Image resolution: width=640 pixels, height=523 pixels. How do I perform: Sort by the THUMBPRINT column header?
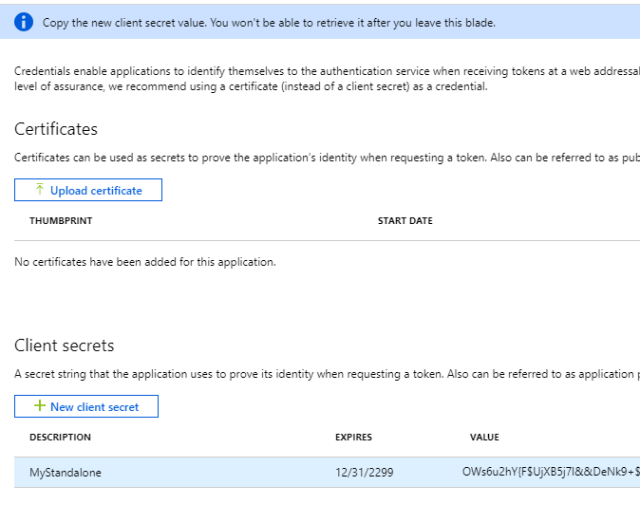(x=60, y=221)
